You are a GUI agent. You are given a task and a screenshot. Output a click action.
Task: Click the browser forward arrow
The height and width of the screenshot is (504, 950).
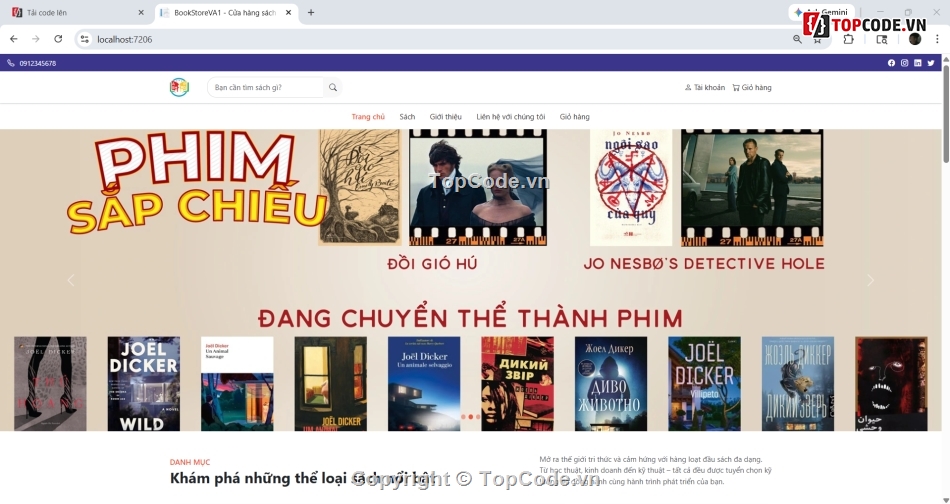36,39
